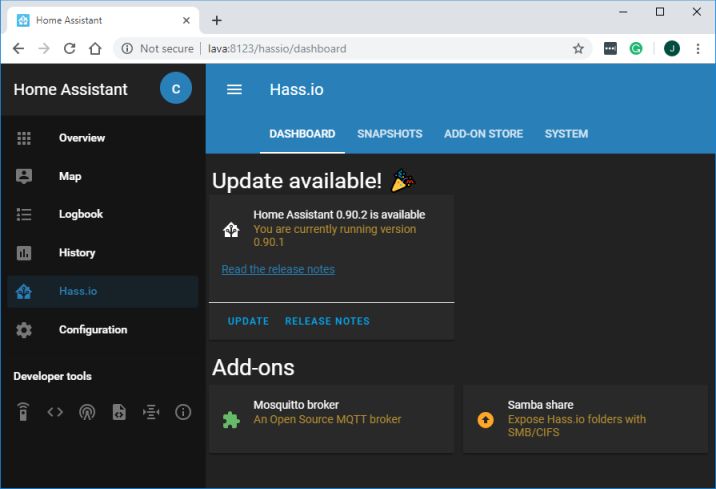Open a new browser tab
Viewport: 716px width, 489px height.
point(217,20)
